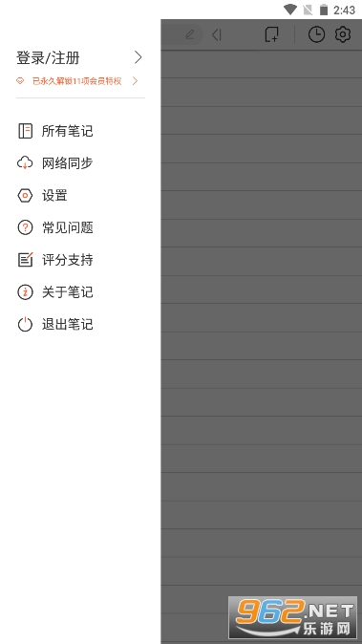Click the gear settings icon in toolbar
Screen dimensions: 362x644
click(343, 34)
